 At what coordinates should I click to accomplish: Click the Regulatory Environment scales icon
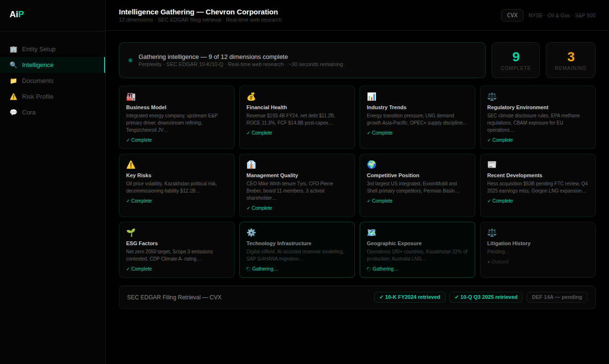click(x=492, y=97)
